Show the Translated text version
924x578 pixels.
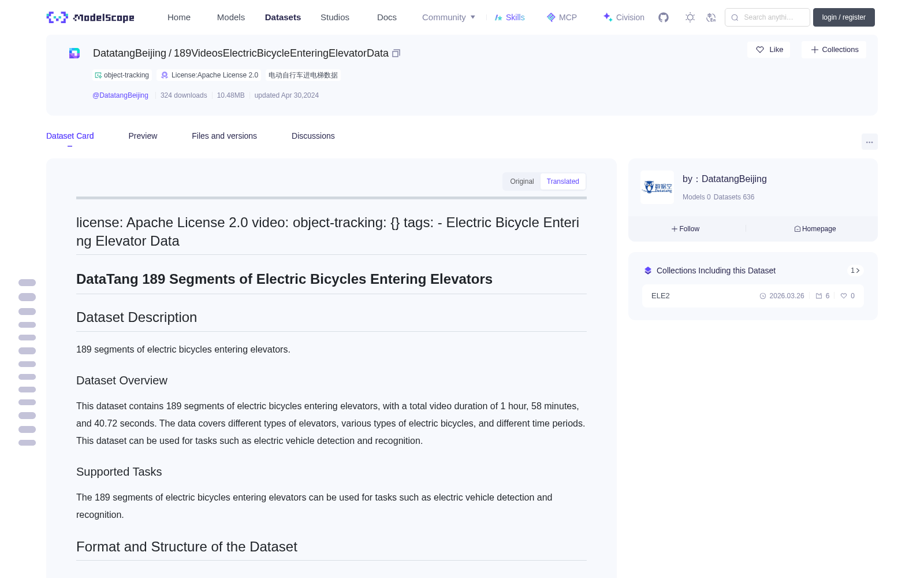563,181
